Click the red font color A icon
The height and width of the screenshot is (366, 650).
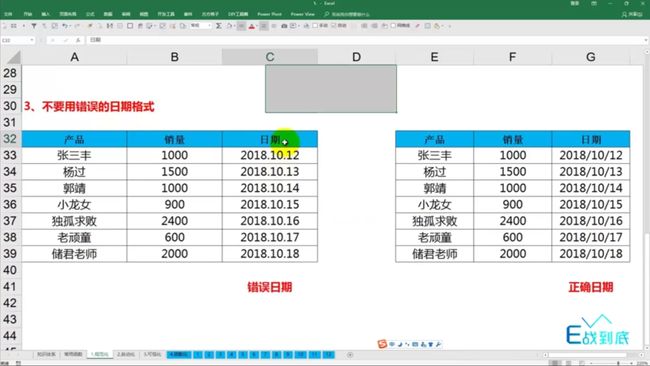251,26
